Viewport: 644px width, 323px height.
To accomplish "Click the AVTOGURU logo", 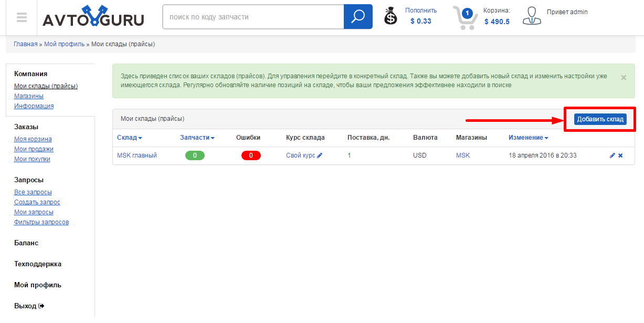I will (93, 17).
